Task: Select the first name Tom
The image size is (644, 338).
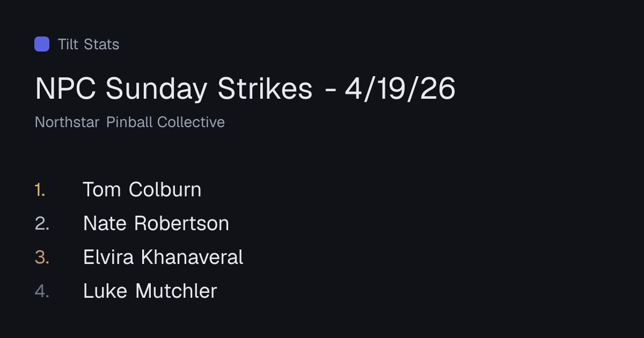Action: pyautogui.click(x=102, y=189)
